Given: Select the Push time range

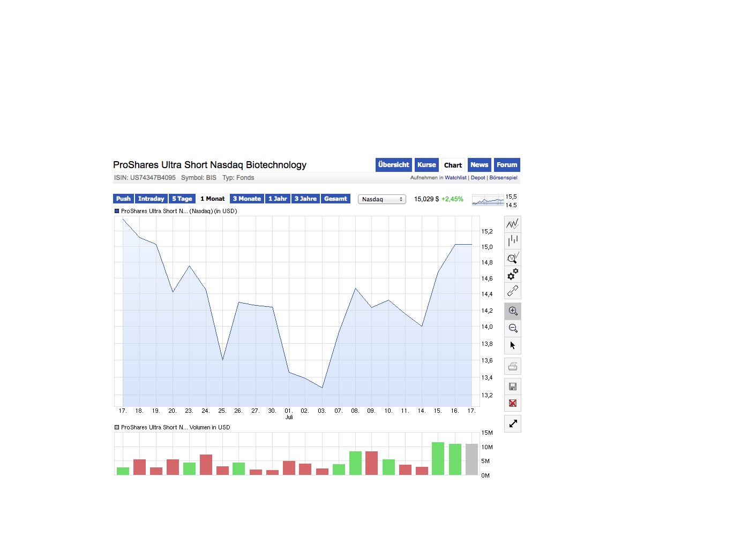Looking at the screenshot, I should [x=123, y=199].
